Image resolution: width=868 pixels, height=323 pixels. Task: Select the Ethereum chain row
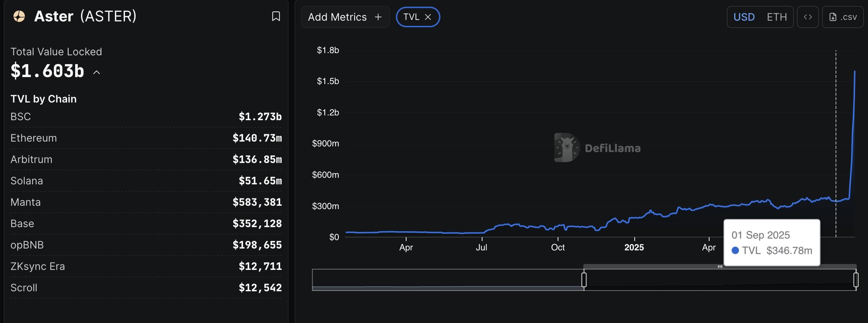(x=146, y=138)
